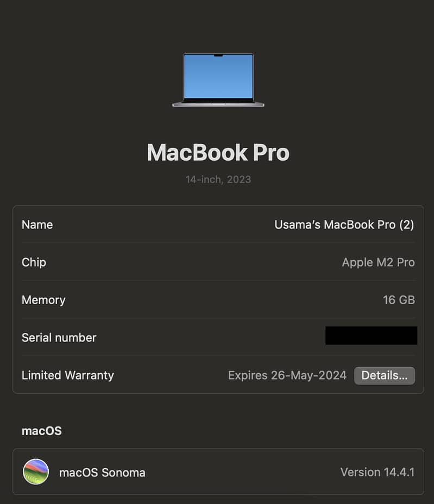The image size is (434, 504).
Task: Click the Serial number label
Action: (59, 337)
